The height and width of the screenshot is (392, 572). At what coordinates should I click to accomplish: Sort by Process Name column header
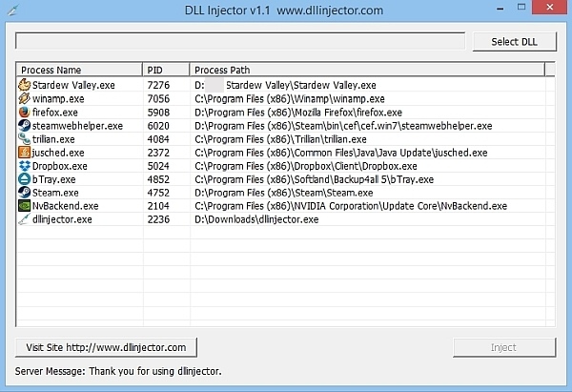(x=79, y=70)
